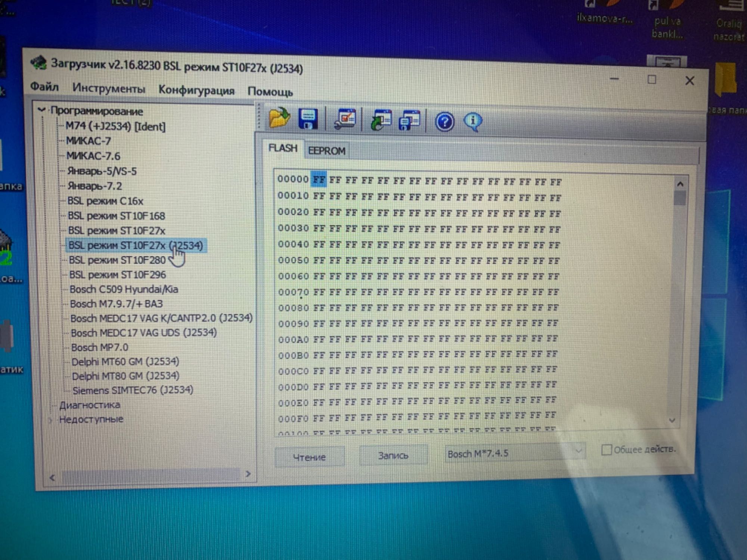The height and width of the screenshot is (560, 747).
Task: Click highlighted FF byte at address 00000
Action: pos(319,179)
